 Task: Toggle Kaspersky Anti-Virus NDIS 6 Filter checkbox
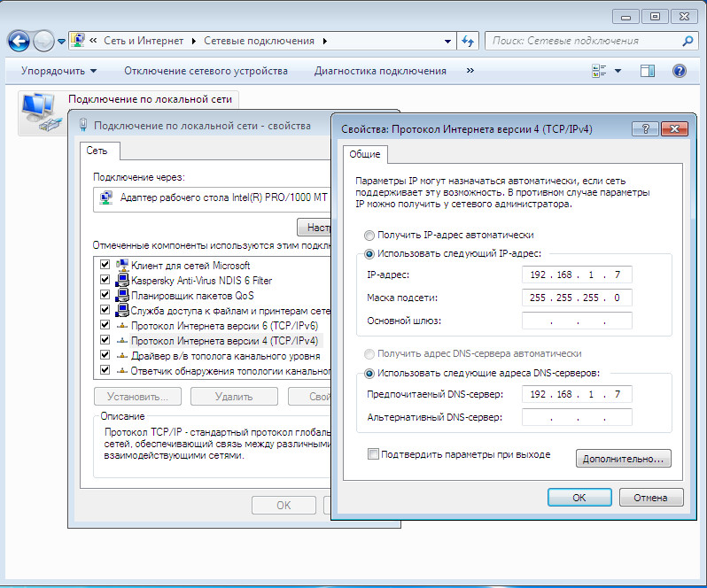(105, 279)
